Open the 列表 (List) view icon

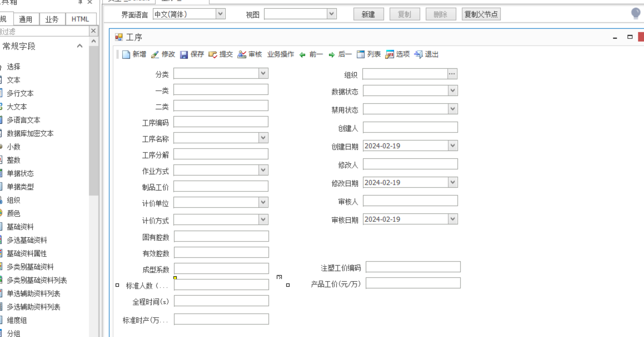tap(361, 54)
